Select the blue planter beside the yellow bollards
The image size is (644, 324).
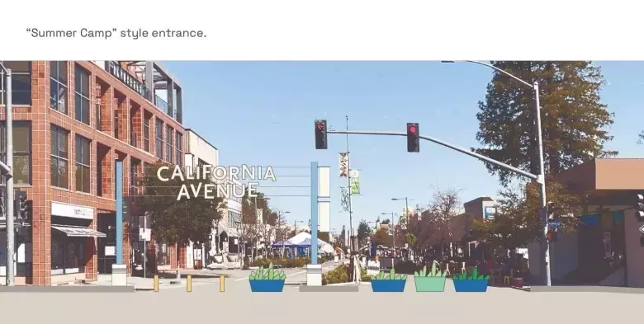268,278
